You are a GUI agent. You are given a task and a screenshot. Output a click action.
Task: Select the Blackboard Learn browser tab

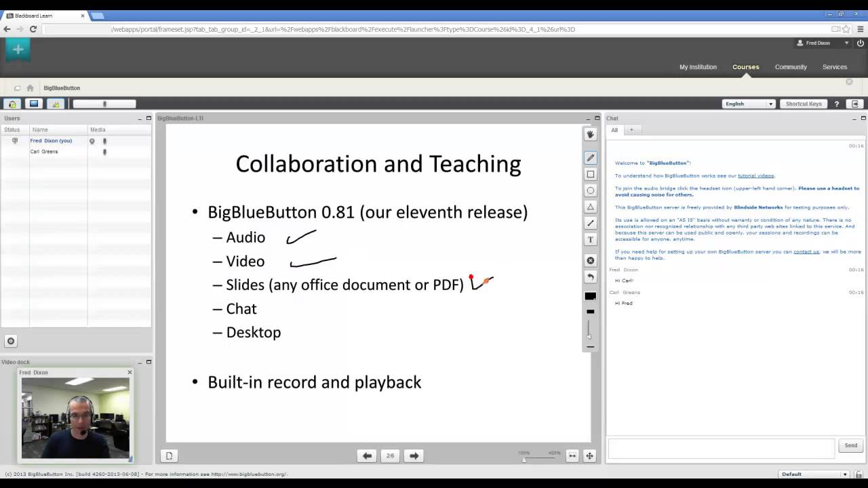(x=44, y=16)
